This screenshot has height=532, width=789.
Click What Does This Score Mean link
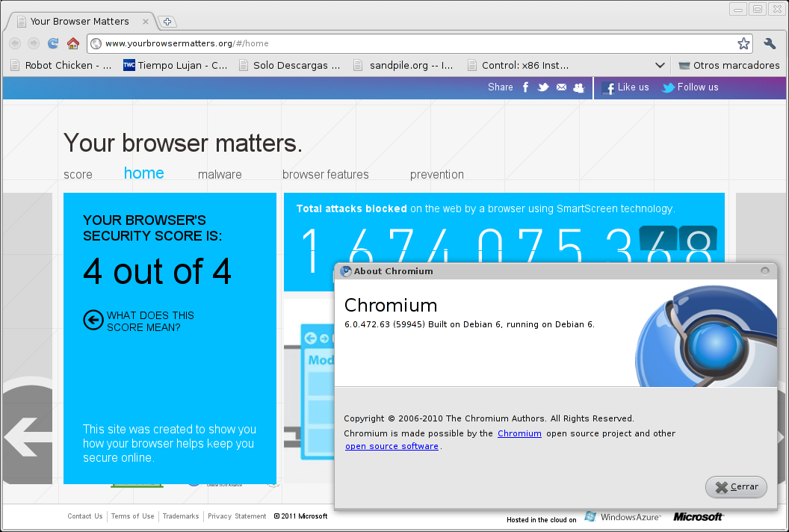[150, 321]
